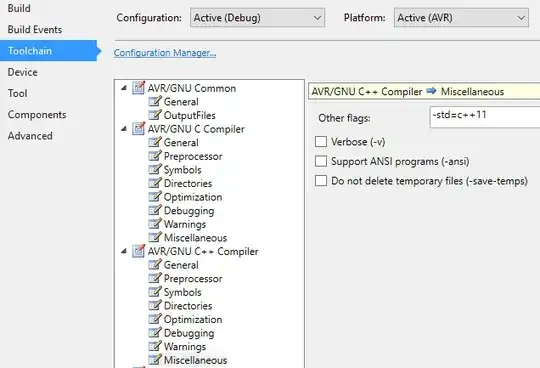Screen dimensions: 540x368
Task: Select Preprocessor label under AVR/GNU C++ Compiler
Action: click(193, 278)
